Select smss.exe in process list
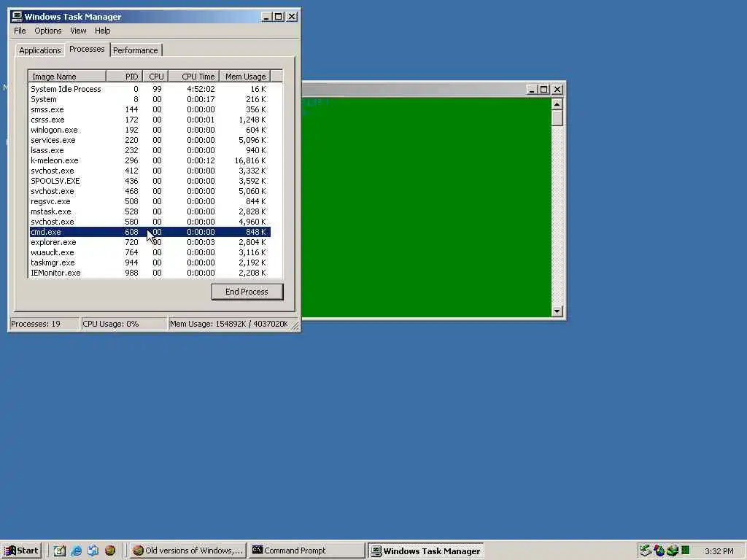The width and height of the screenshot is (747, 560). point(150,109)
